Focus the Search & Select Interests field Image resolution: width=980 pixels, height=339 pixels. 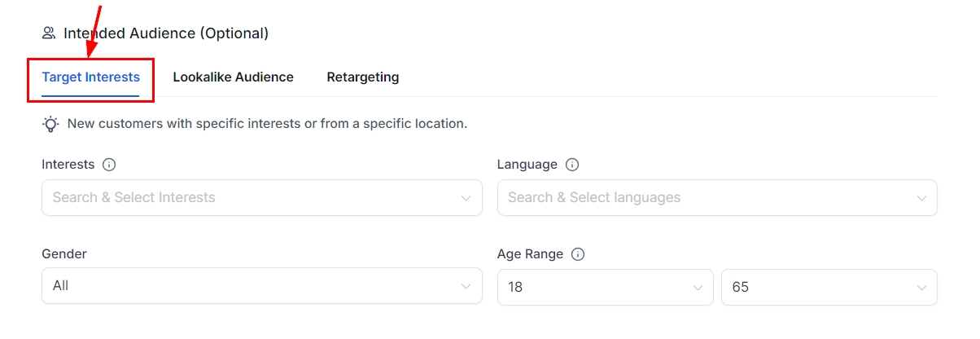click(244, 197)
